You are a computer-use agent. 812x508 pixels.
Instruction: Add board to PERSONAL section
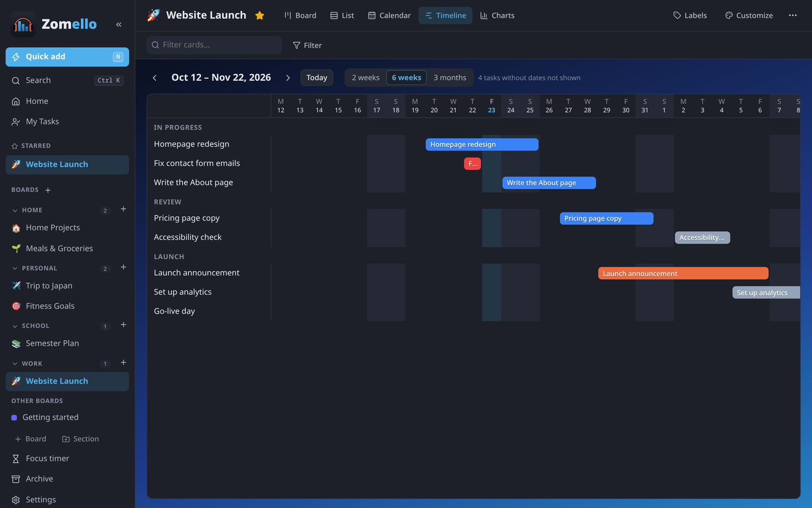(x=123, y=267)
